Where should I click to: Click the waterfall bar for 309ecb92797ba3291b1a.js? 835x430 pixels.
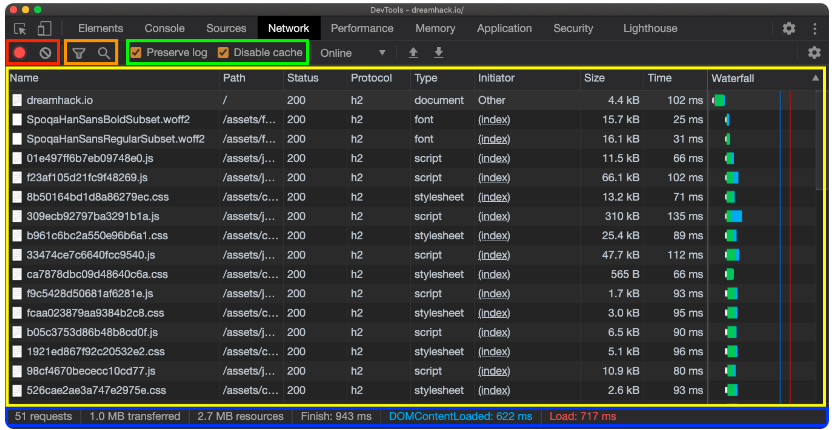coord(733,216)
